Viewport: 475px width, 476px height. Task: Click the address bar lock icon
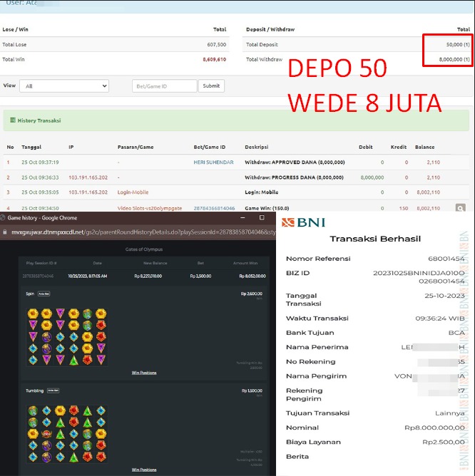point(4,232)
